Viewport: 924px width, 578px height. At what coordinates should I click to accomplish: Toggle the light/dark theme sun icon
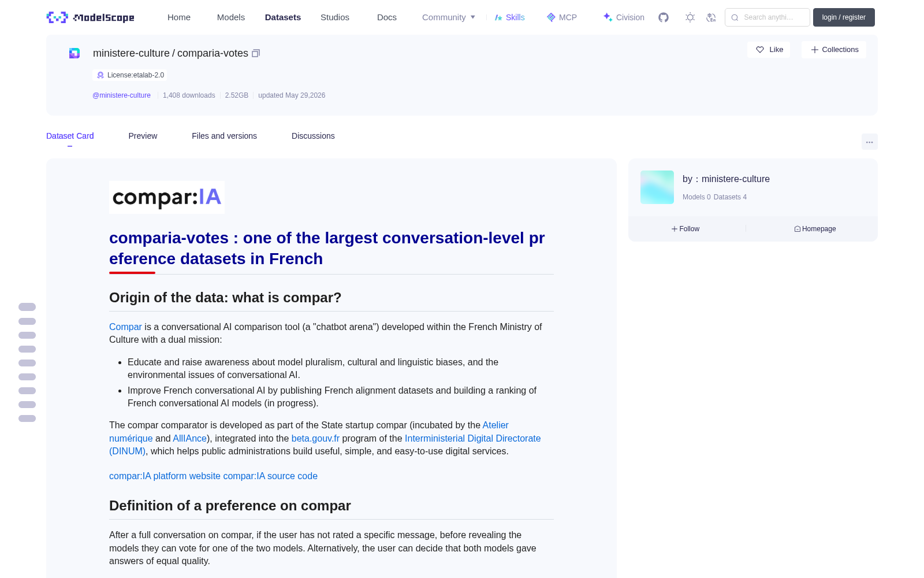(x=690, y=17)
